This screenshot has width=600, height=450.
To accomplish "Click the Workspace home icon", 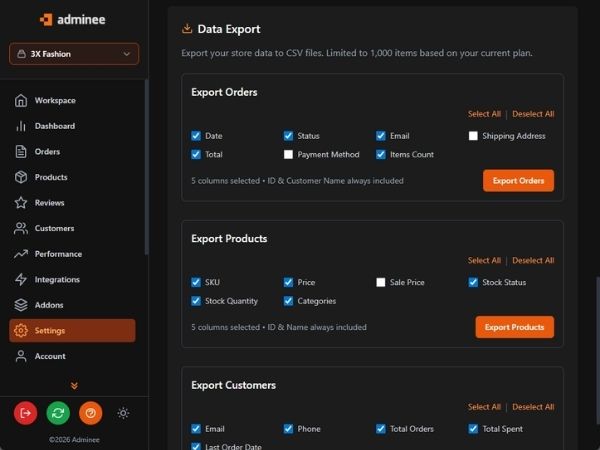I will (x=21, y=100).
